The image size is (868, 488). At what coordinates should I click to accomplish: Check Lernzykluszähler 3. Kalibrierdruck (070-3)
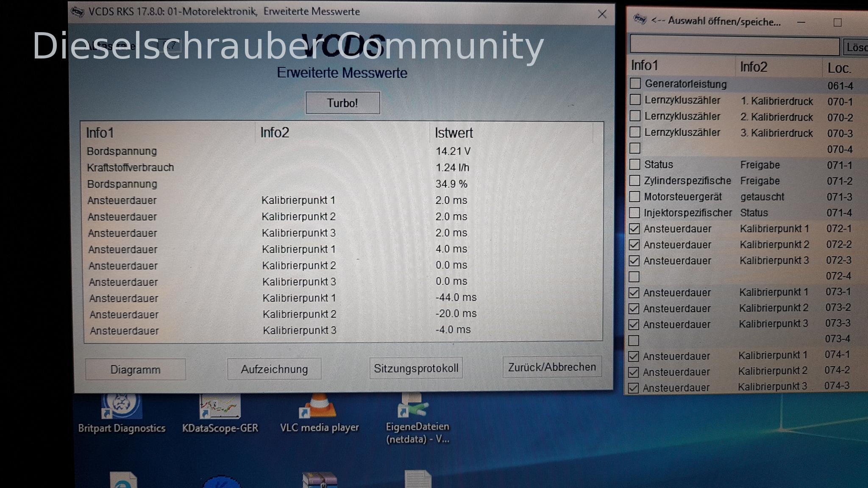[635, 132]
